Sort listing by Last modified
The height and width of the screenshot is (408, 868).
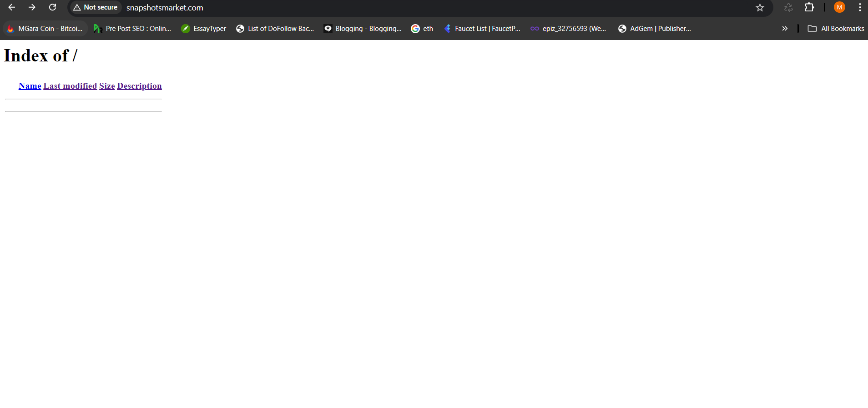coord(70,86)
